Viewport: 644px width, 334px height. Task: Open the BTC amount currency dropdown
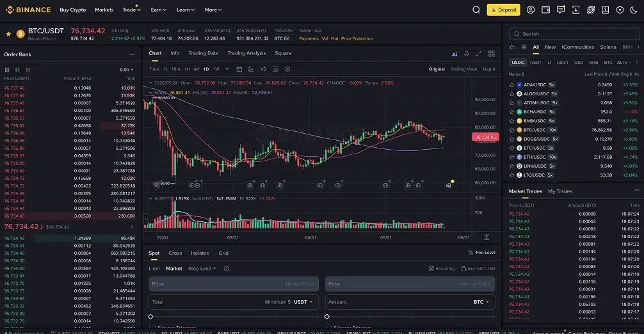pyautogui.click(x=481, y=302)
